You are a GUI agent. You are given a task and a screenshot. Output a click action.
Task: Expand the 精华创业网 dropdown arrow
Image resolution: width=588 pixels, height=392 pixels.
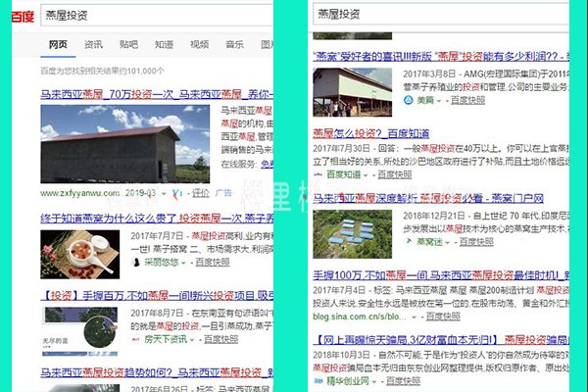[x=374, y=381]
